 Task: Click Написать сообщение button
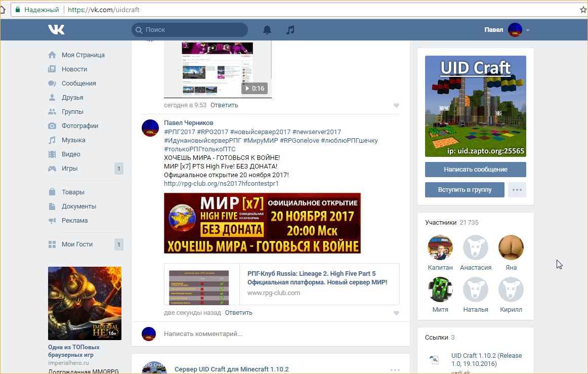click(x=476, y=170)
